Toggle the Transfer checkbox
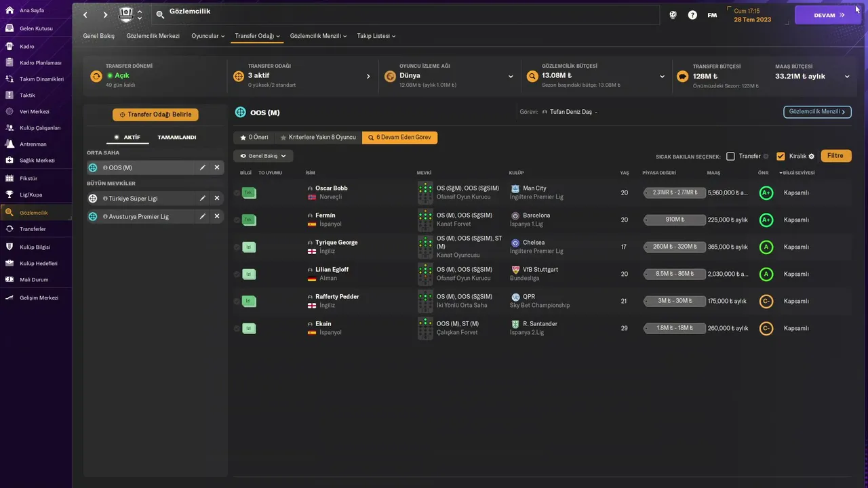The height and width of the screenshot is (488, 868). pos(730,156)
